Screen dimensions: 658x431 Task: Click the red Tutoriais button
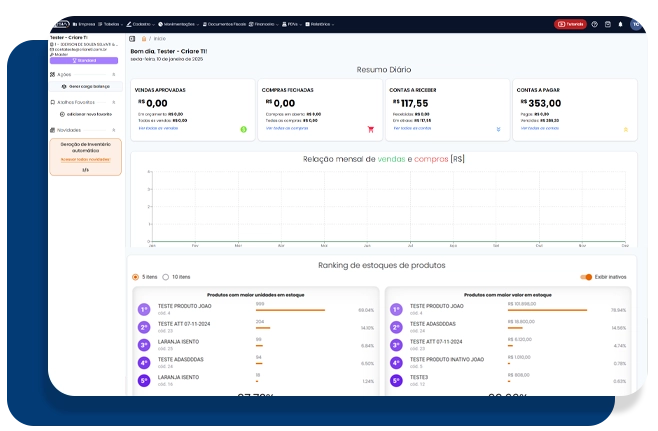coord(569,24)
